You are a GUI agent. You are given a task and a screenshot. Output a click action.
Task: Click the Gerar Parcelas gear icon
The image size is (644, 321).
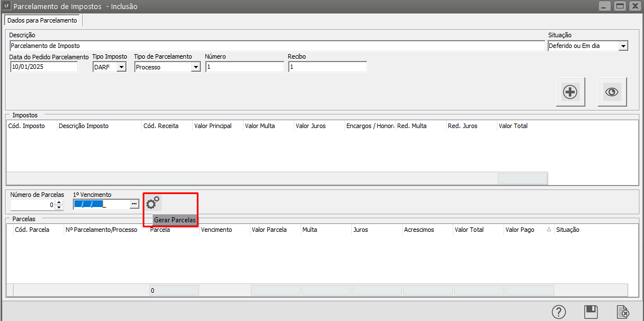(x=153, y=202)
